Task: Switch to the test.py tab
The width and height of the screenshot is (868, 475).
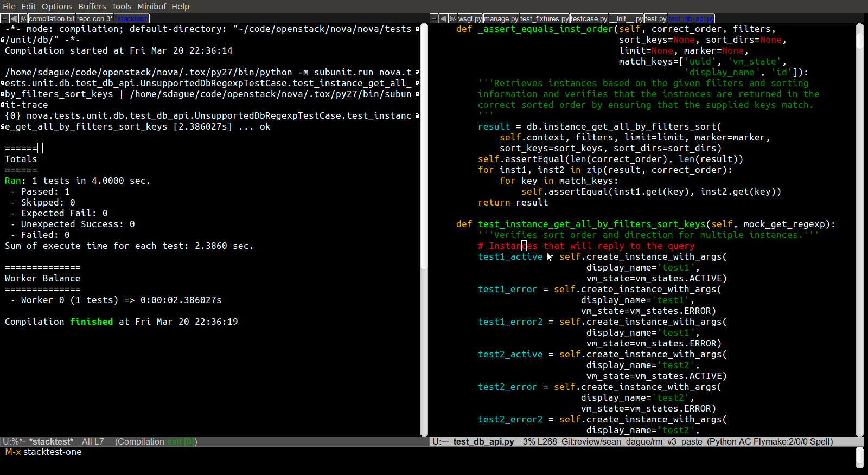Action: [x=656, y=18]
